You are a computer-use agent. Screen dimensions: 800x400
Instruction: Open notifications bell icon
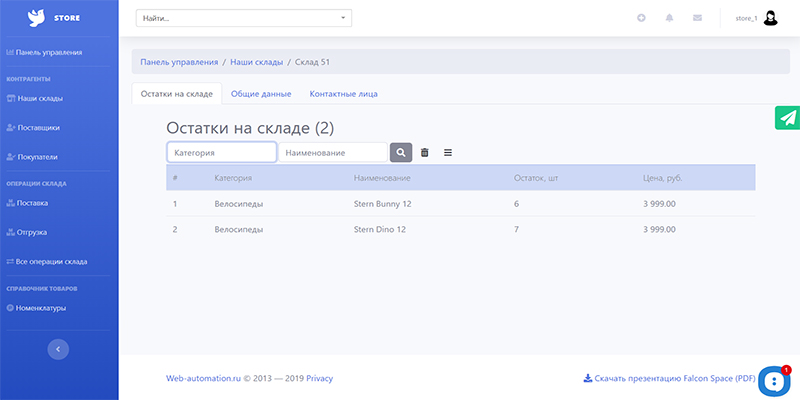pyautogui.click(x=669, y=18)
